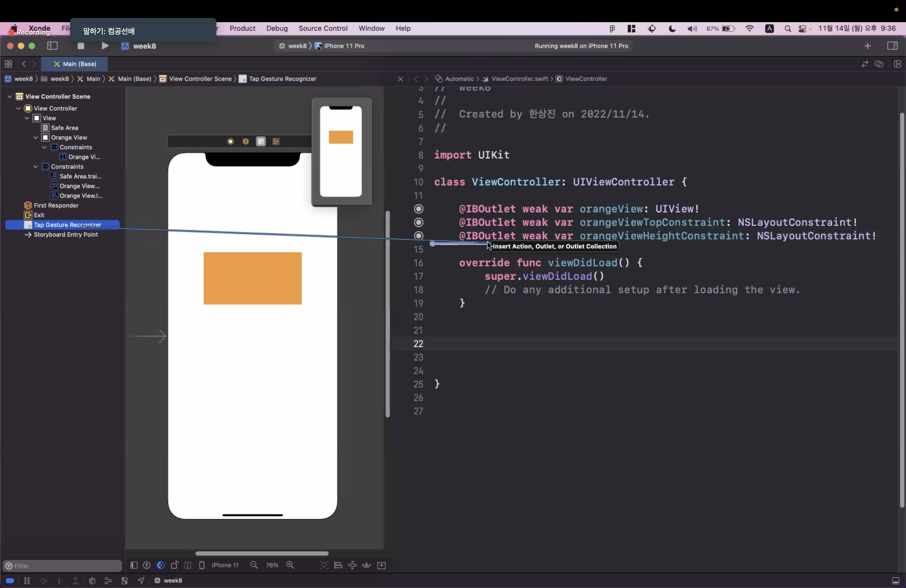
Task: Select the orange view on canvas
Action: (252, 278)
